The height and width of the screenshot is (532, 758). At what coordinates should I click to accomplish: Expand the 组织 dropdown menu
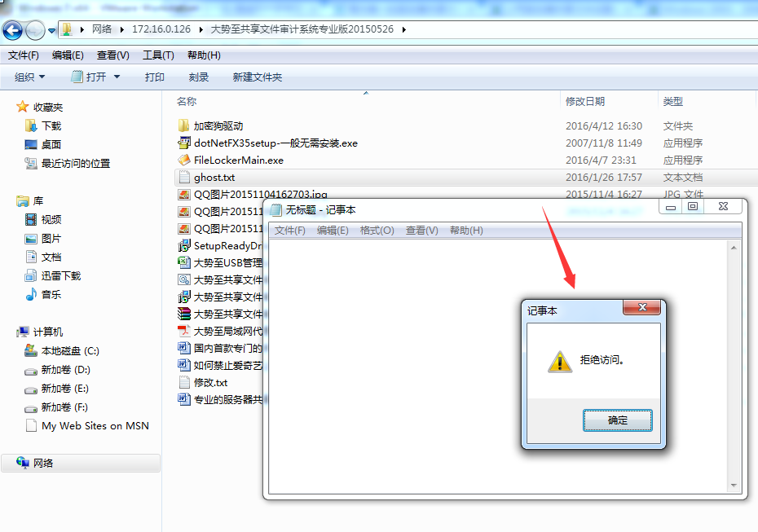tap(29, 77)
